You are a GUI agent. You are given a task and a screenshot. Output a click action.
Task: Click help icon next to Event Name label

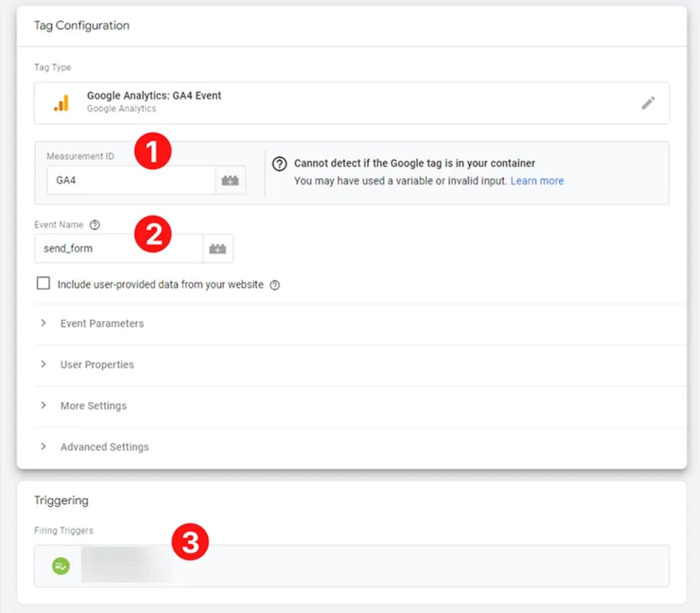[x=95, y=225]
